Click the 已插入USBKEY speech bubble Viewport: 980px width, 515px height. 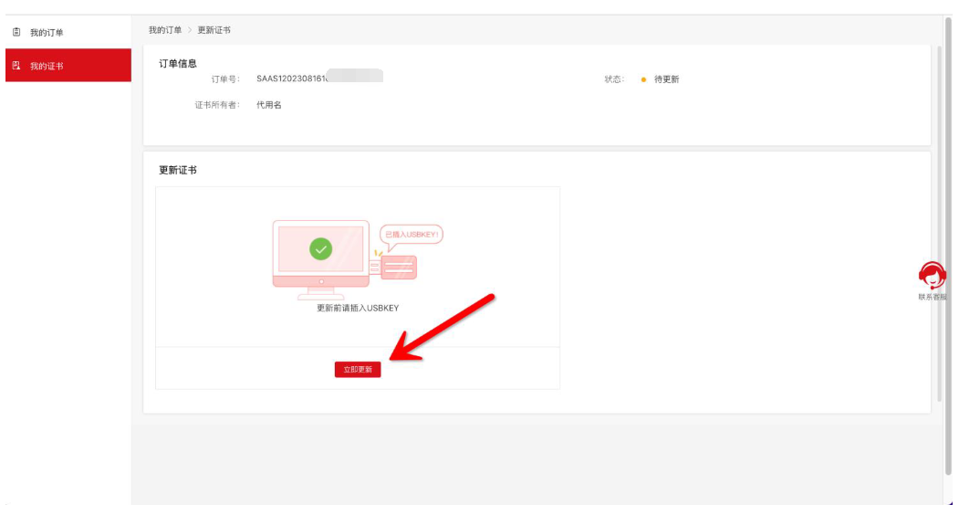411,235
